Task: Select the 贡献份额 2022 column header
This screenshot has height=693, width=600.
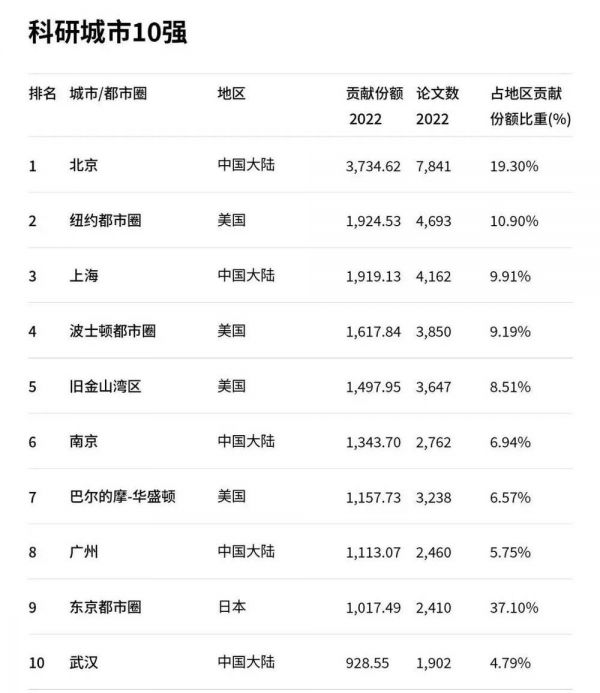Action: pos(374,105)
